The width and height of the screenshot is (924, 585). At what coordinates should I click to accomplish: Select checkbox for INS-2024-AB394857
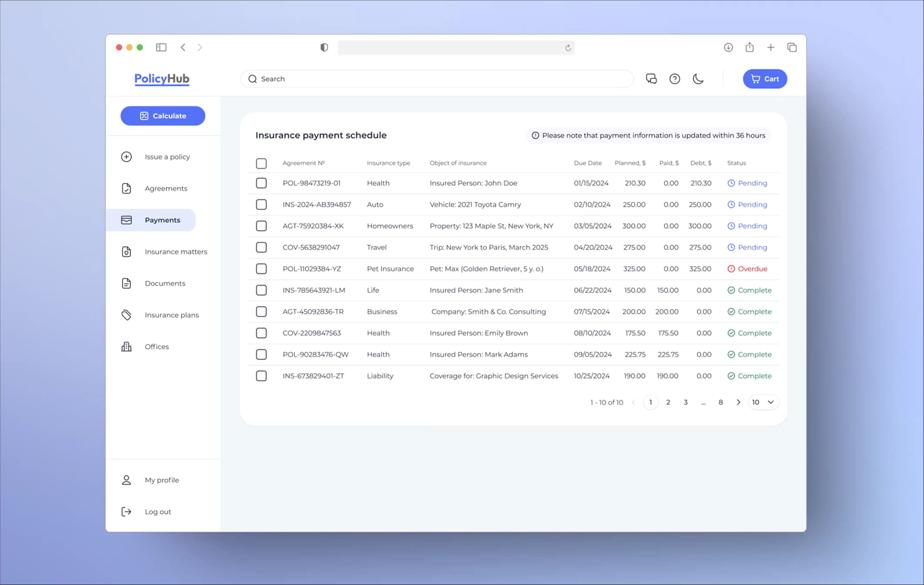(261, 204)
